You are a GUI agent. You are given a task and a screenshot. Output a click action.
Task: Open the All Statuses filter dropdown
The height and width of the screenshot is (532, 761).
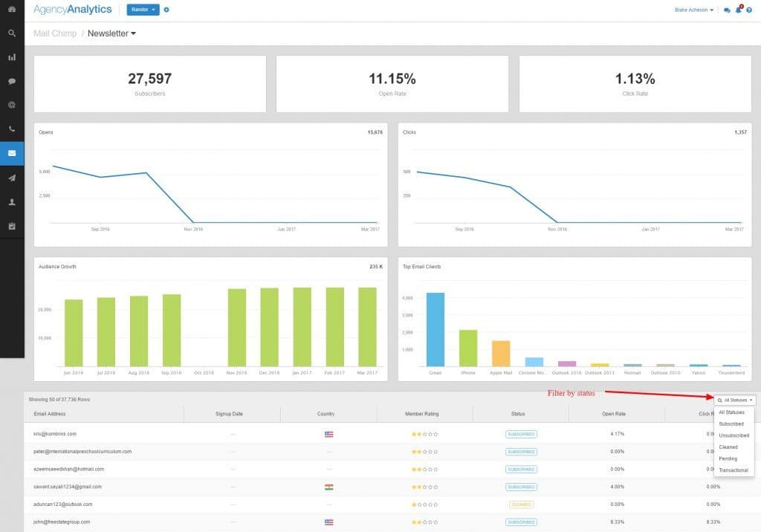click(735, 400)
